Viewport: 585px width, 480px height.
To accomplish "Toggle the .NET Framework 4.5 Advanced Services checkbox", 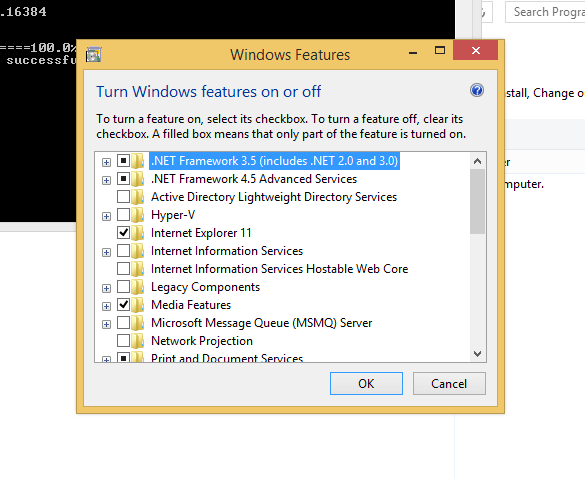I will tap(123, 179).
